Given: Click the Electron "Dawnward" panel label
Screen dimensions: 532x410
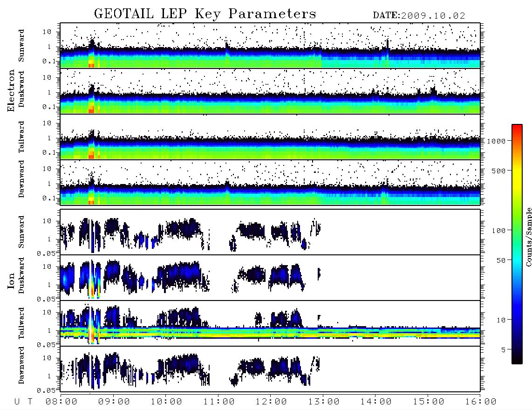Looking at the screenshot, I should click(x=21, y=179).
